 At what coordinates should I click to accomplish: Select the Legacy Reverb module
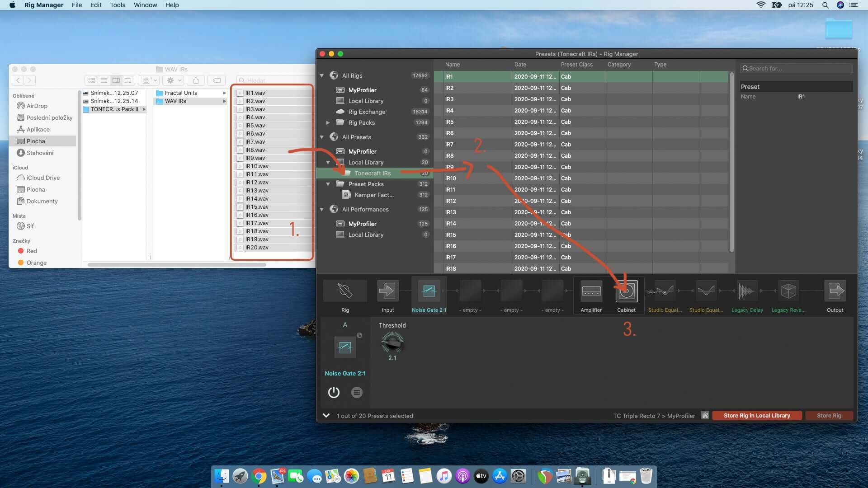pos(788,291)
